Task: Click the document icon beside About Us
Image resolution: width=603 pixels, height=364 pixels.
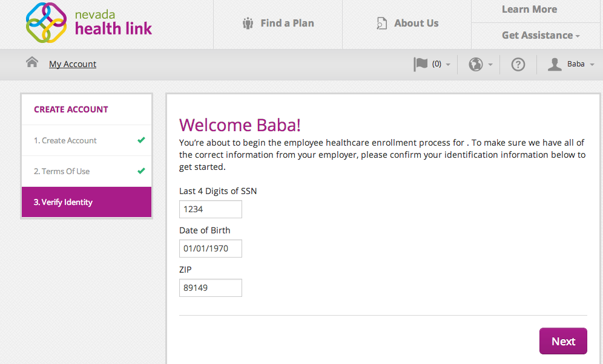Action: (x=381, y=24)
